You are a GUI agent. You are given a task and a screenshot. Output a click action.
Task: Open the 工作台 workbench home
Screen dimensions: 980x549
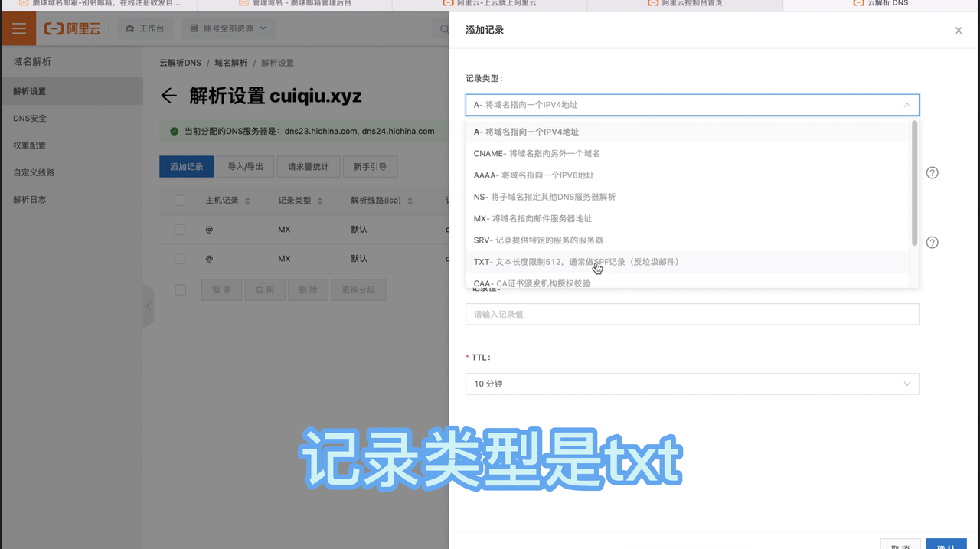click(145, 28)
